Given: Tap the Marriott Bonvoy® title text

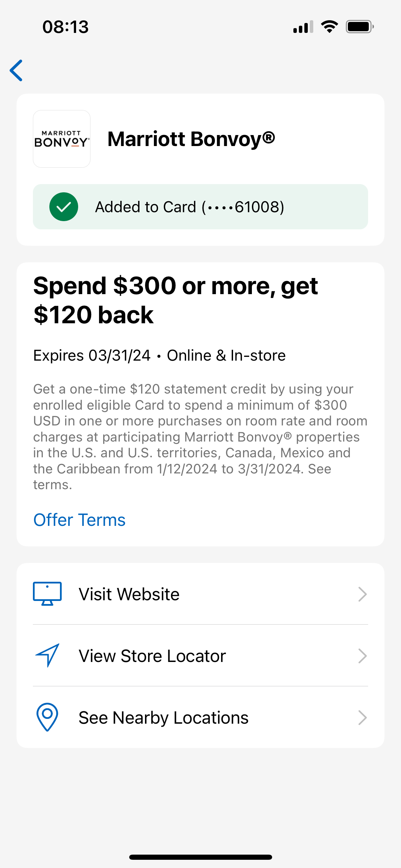Looking at the screenshot, I should coord(191,139).
